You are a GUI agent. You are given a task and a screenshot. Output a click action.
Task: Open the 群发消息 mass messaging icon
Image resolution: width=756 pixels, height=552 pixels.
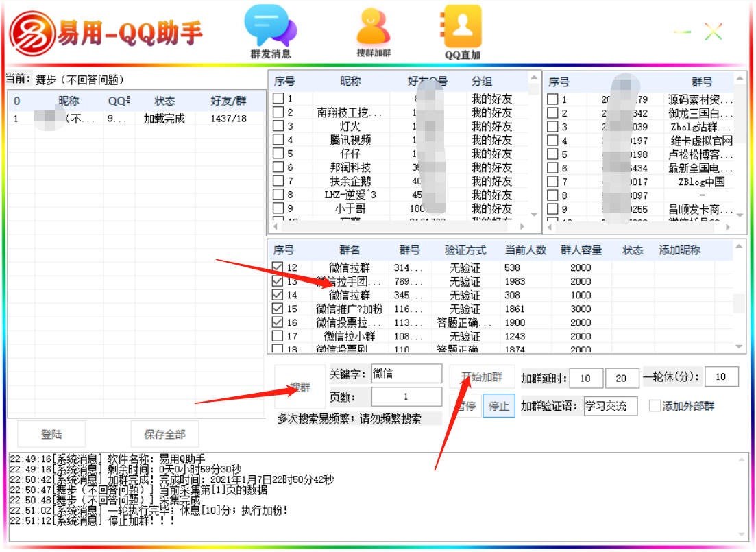pyautogui.click(x=271, y=32)
